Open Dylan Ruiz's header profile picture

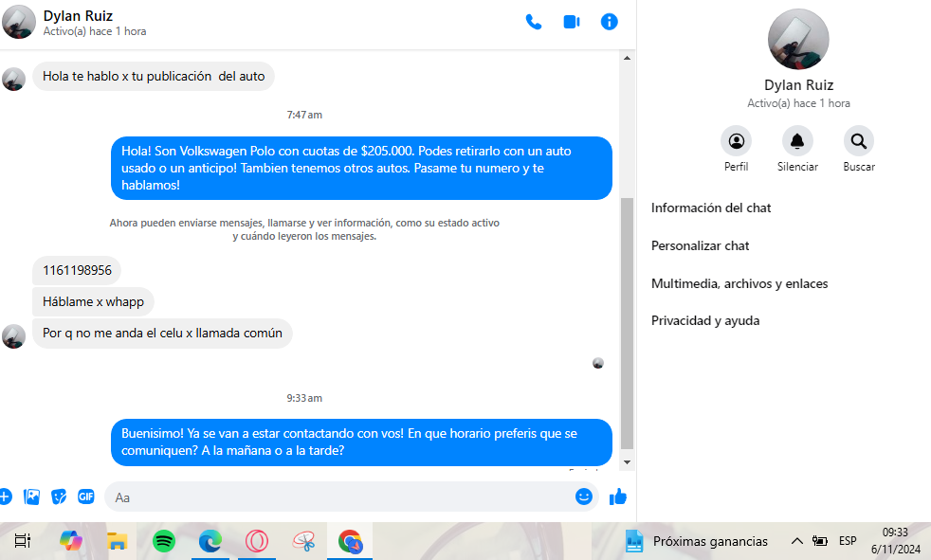click(x=19, y=22)
